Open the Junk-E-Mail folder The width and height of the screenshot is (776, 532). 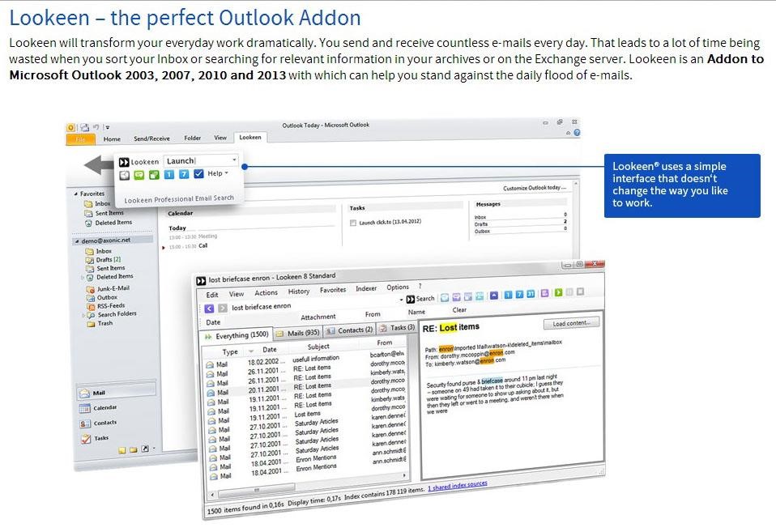[108, 288]
